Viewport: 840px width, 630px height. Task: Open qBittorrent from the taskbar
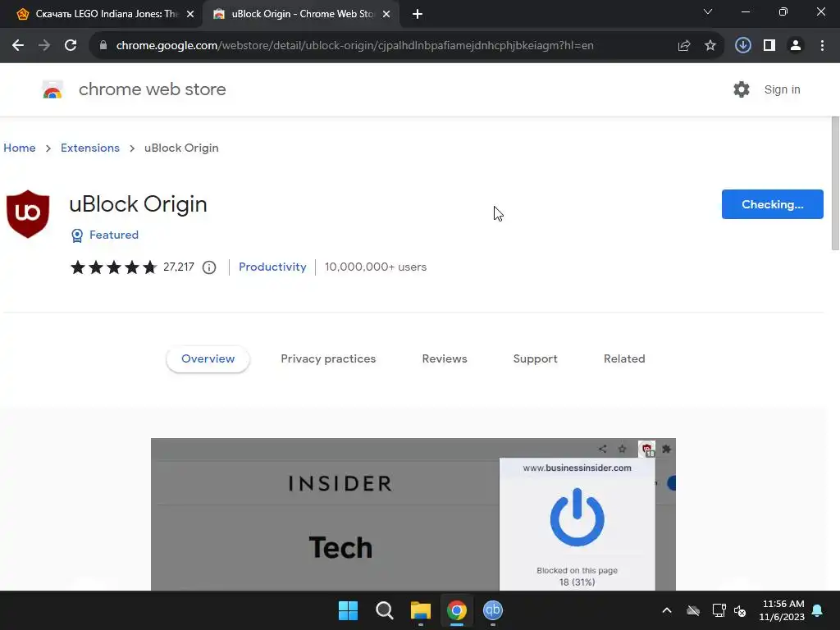click(x=493, y=610)
